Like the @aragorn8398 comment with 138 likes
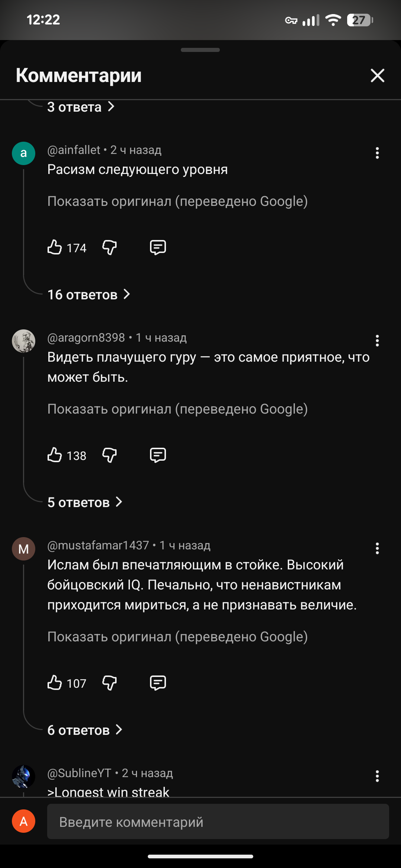The image size is (401, 868). point(55,455)
